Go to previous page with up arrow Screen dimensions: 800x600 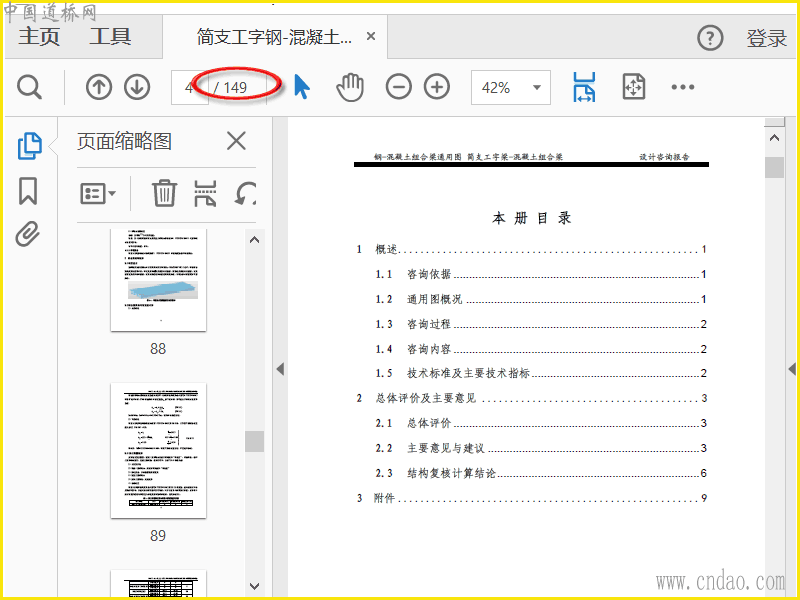tap(98, 87)
